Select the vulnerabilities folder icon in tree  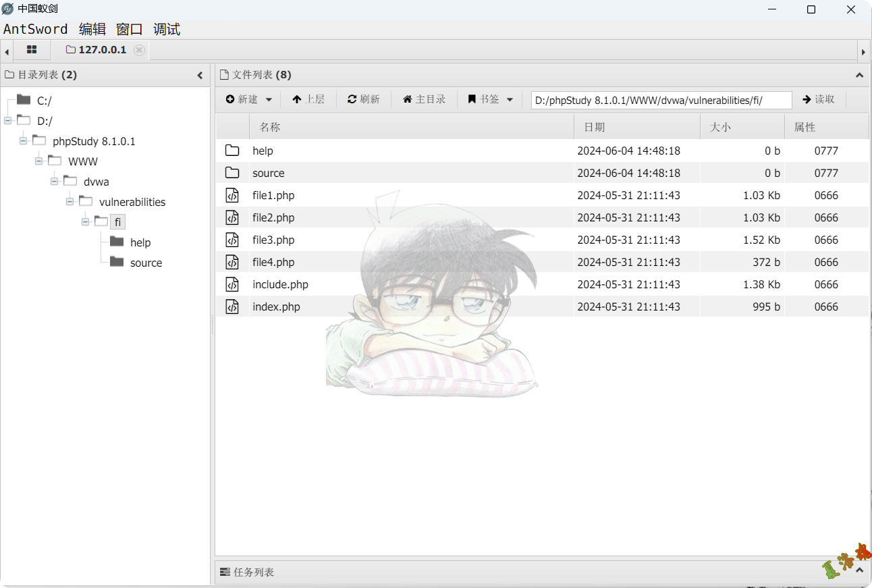point(86,201)
